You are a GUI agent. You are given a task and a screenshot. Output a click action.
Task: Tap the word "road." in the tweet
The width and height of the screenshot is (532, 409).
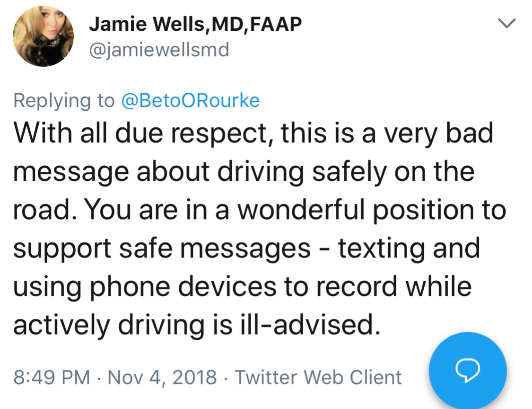(x=44, y=210)
